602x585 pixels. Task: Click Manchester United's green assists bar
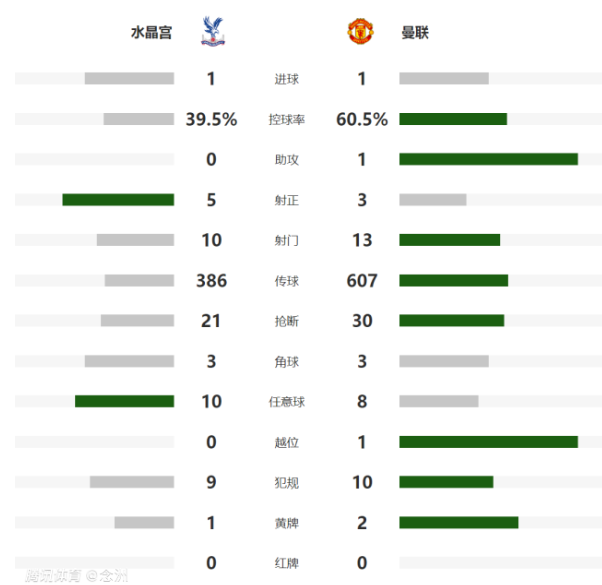[488, 159]
